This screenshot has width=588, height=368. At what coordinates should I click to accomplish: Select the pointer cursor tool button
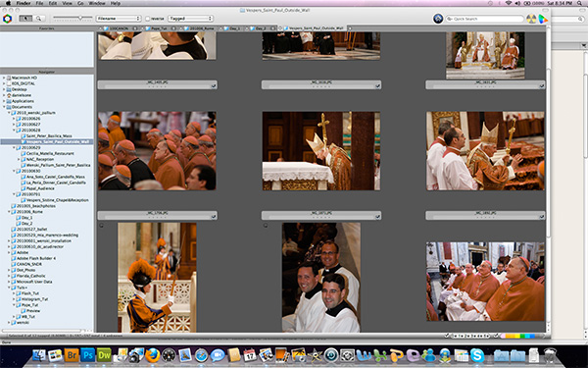click(x=25, y=18)
